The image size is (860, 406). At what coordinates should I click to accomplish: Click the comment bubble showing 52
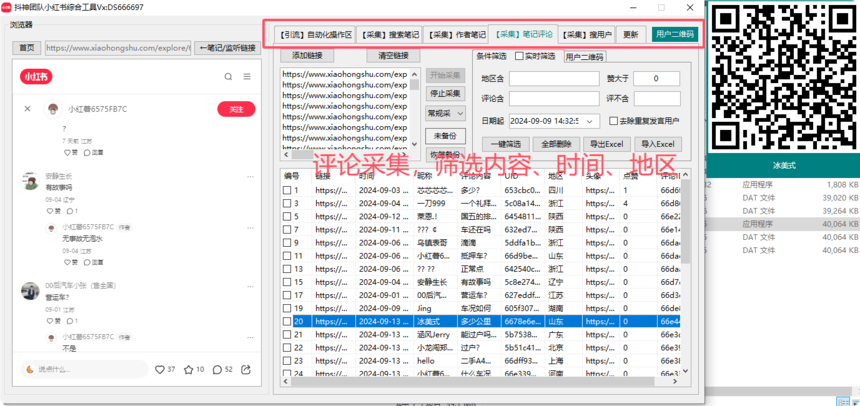click(x=217, y=370)
